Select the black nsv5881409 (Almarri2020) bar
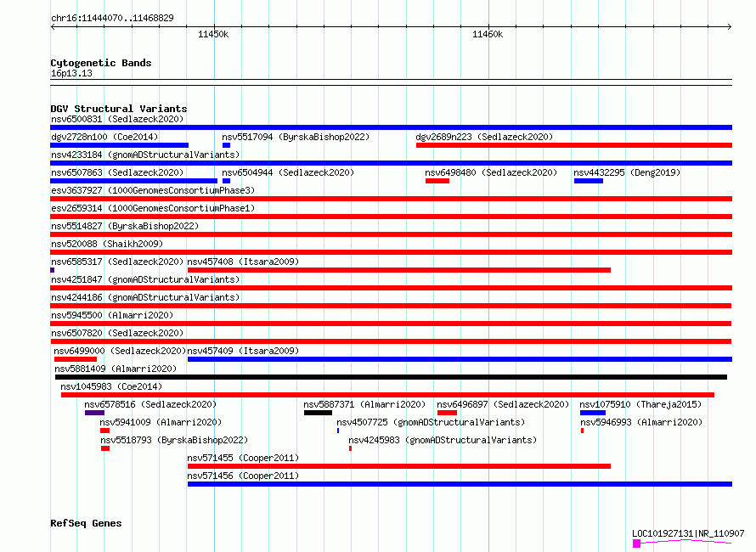Screen dimensions: 756x552 click(391, 377)
